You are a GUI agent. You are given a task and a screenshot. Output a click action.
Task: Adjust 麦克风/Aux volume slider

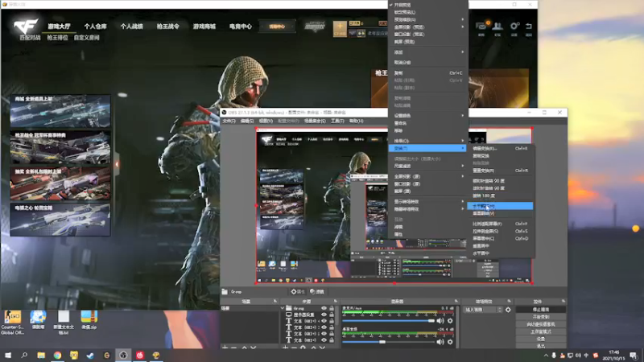tap(388, 321)
